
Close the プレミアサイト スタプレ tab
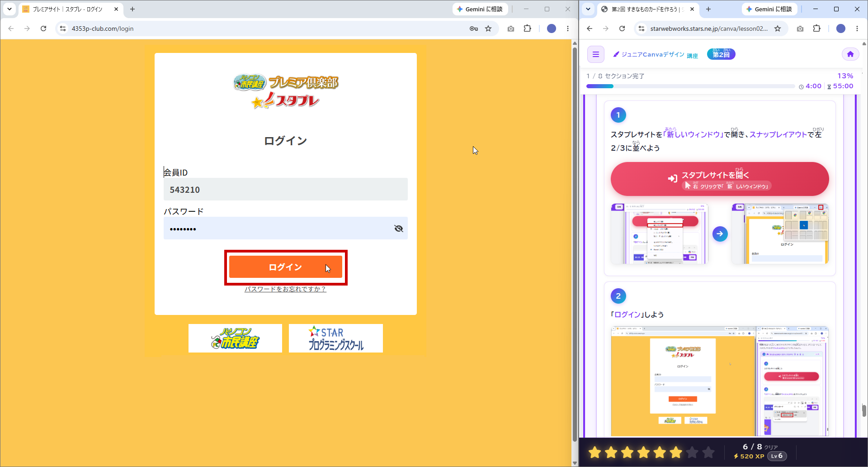pyautogui.click(x=116, y=9)
